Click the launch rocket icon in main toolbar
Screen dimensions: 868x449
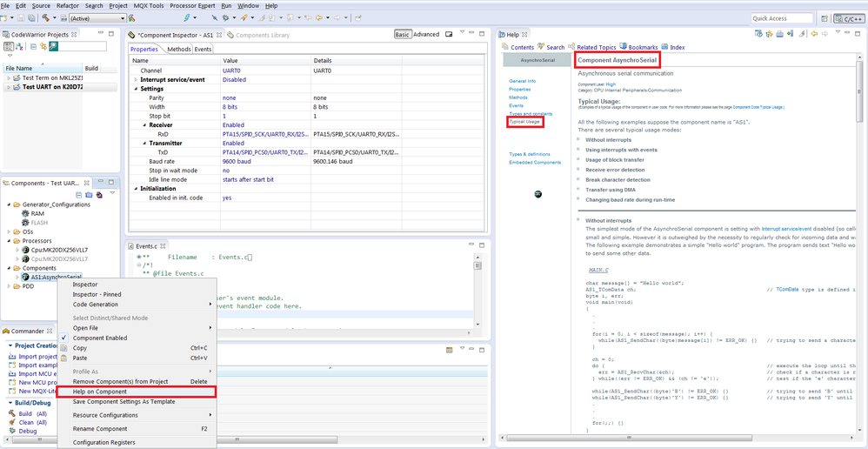(x=244, y=17)
